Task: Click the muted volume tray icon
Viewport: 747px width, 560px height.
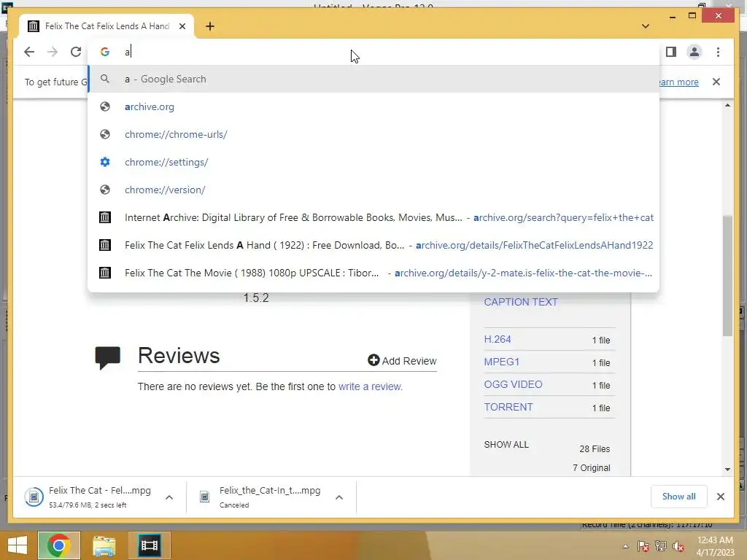Action: click(x=678, y=546)
